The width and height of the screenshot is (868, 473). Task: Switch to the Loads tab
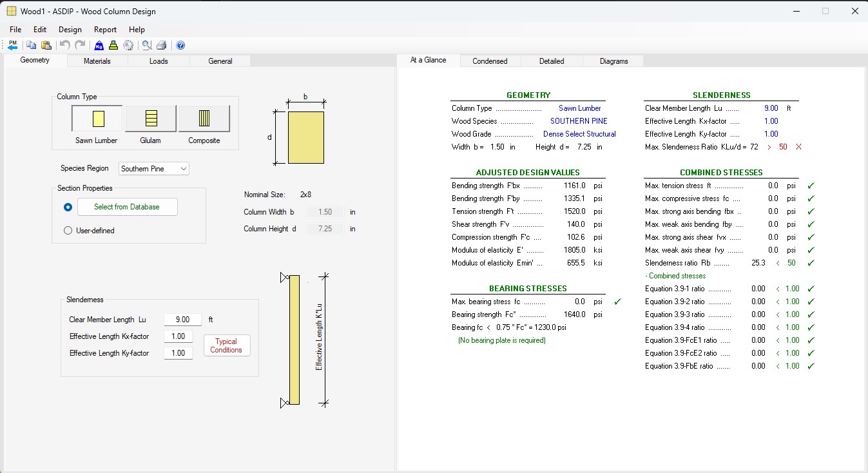click(x=159, y=61)
